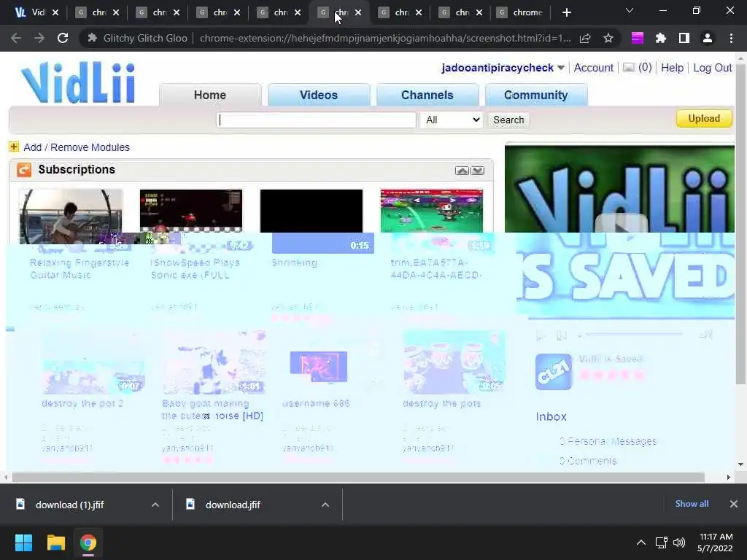Viewport: 747px width, 560px height.
Task: Open Chrome Extensions puzzle menu
Action: tap(660, 38)
